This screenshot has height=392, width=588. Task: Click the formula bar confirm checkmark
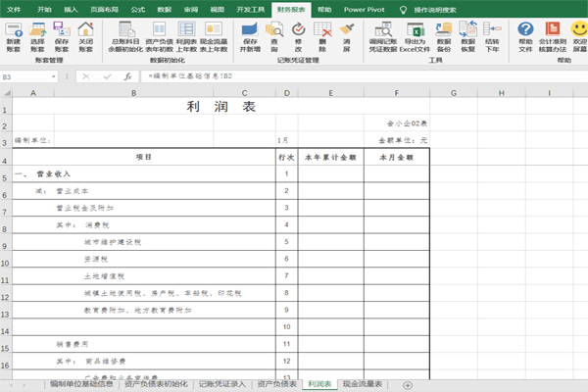tap(107, 76)
